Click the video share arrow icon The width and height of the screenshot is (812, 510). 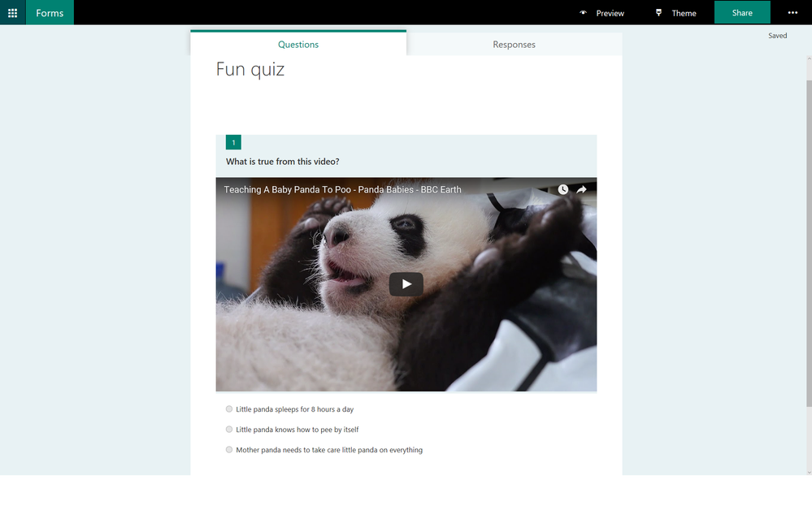[581, 189]
